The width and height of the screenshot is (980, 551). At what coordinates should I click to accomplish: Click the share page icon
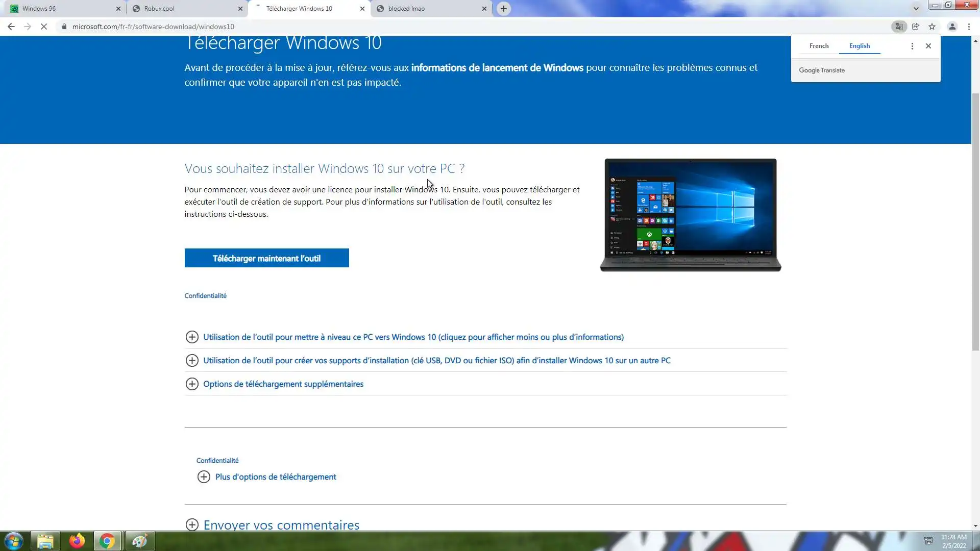point(916,27)
